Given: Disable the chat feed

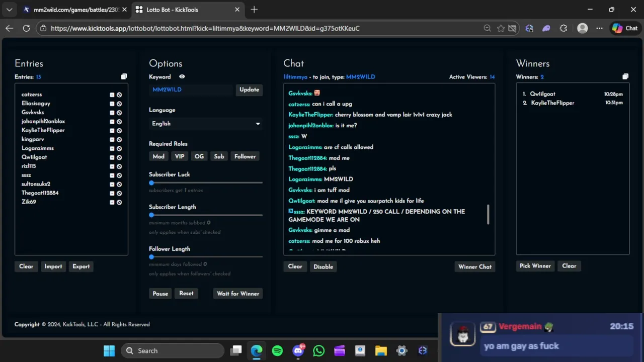Looking at the screenshot, I should [x=323, y=266].
